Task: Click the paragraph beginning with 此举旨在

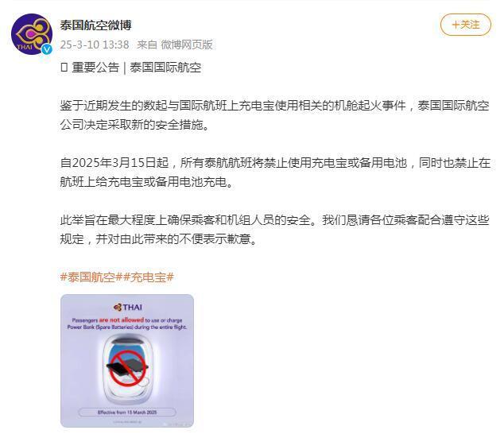Action: click(275, 229)
